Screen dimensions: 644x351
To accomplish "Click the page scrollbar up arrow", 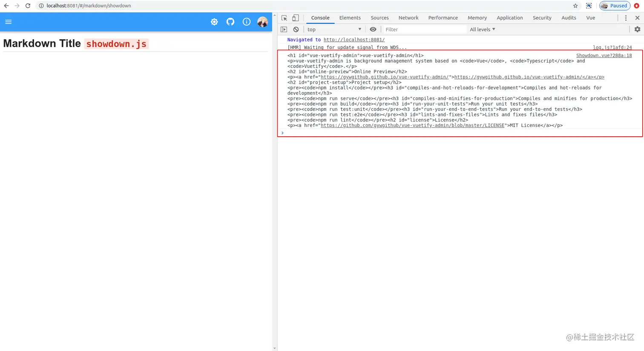I will pos(274,15).
